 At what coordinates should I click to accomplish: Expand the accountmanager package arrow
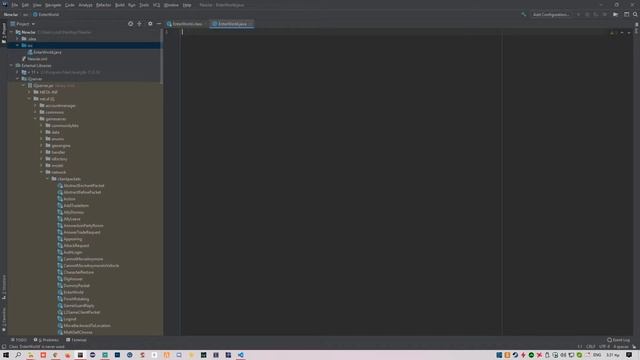tap(36, 106)
